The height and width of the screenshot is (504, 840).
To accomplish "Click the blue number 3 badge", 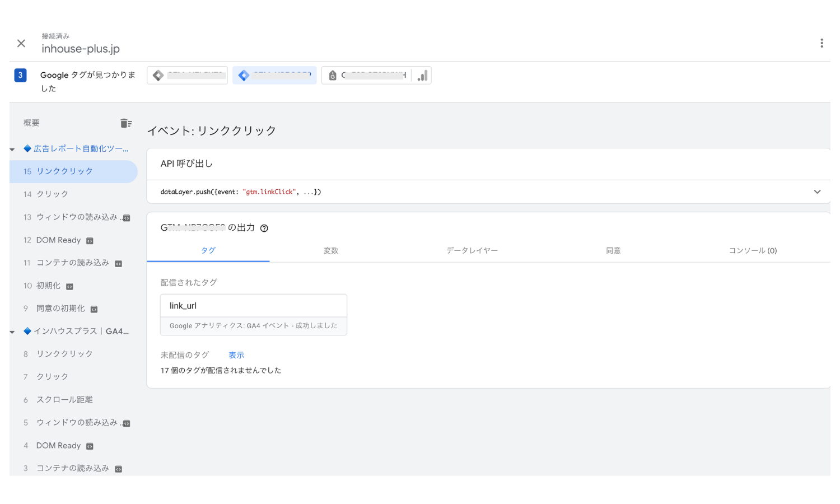I will (x=20, y=75).
